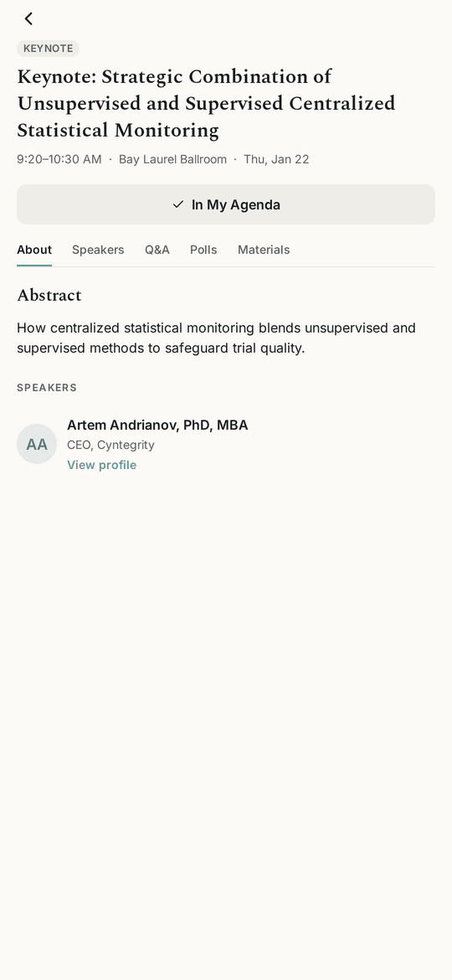This screenshot has width=452, height=980.
Task: Tap the KEYNOTE category tag
Action: 48,49
